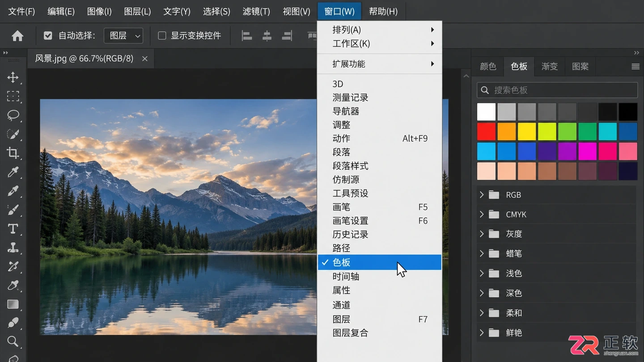Expand the 柔和 swatch folder
The width and height of the screenshot is (644, 362).
point(482,313)
